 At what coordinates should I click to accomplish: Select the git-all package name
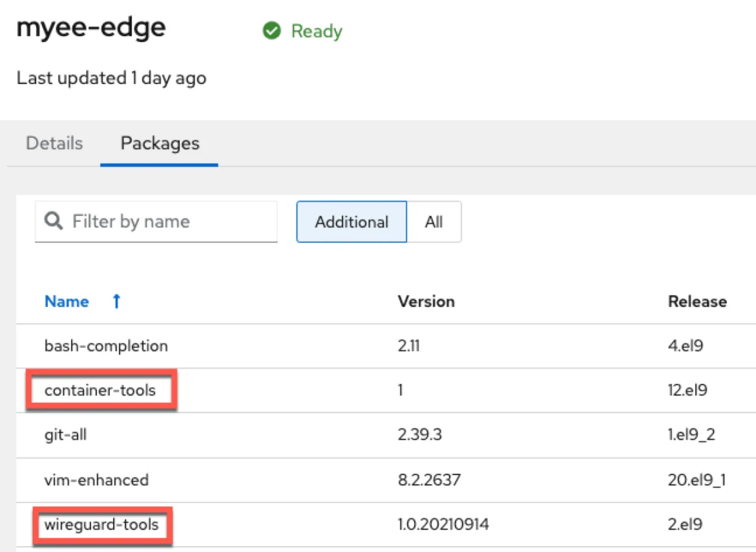(x=65, y=435)
